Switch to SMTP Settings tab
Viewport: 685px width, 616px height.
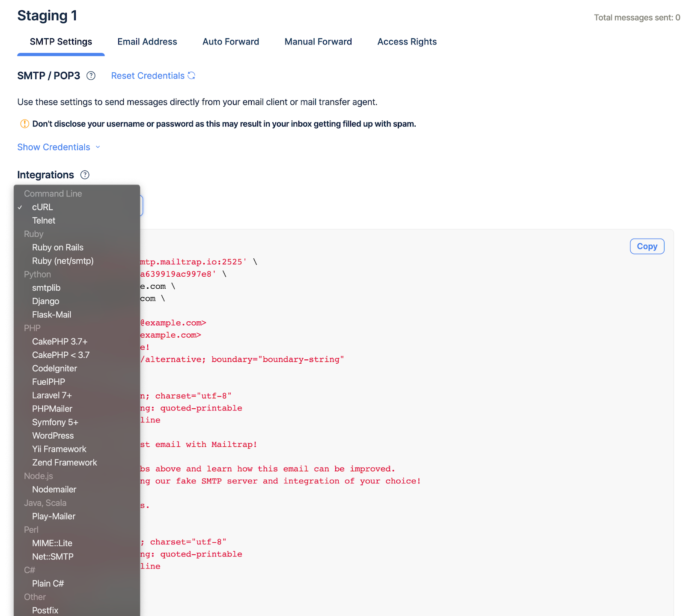[61, 42]
